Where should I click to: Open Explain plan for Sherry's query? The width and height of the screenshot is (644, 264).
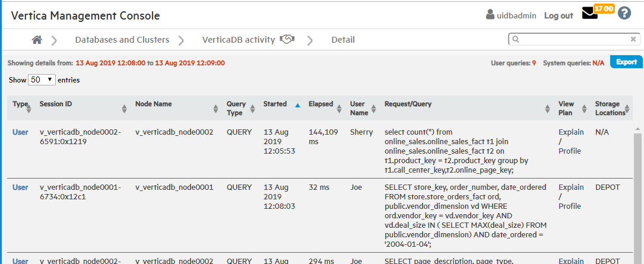tap(571, 132)
